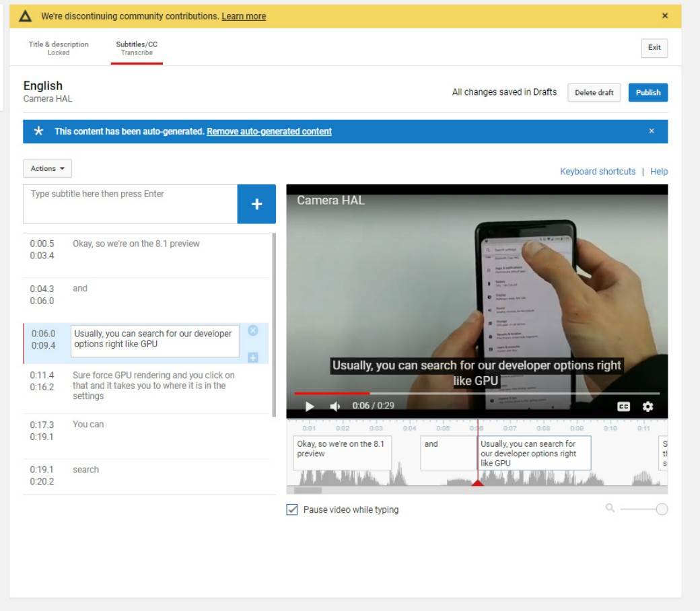
Task: Select the Subtitles/CC Transcribe tab
Action: (x=136, y=47)
